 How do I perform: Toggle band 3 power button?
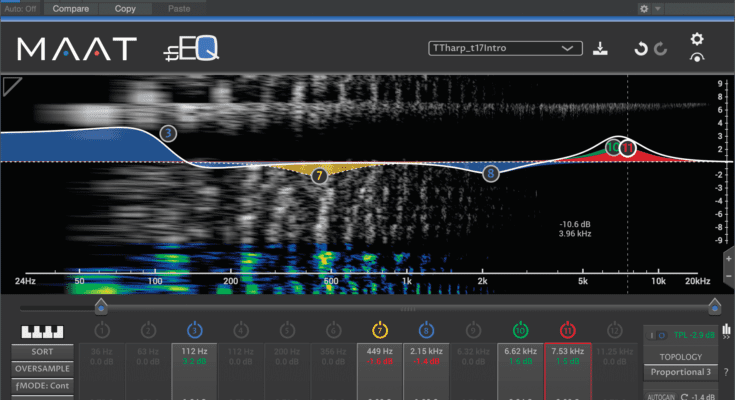[194, 329]
